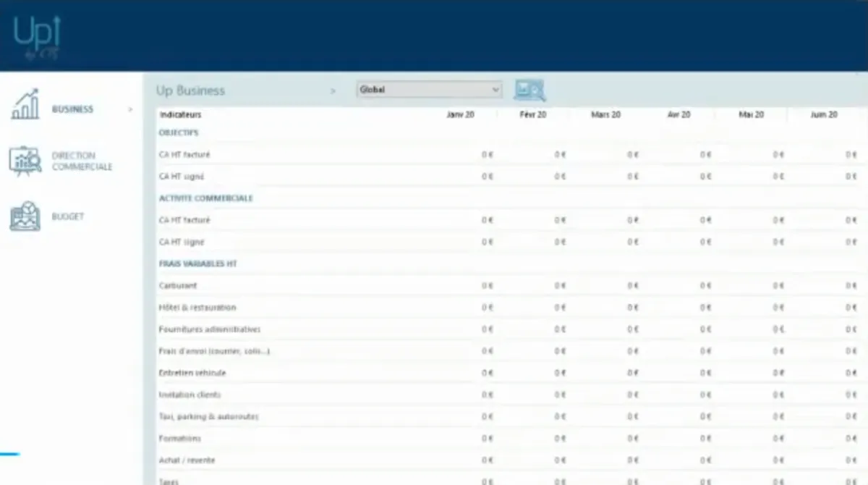Expand the Business sidebar section via its chevron
Viewport: 868px width, 485px height.
pos(131,109)
